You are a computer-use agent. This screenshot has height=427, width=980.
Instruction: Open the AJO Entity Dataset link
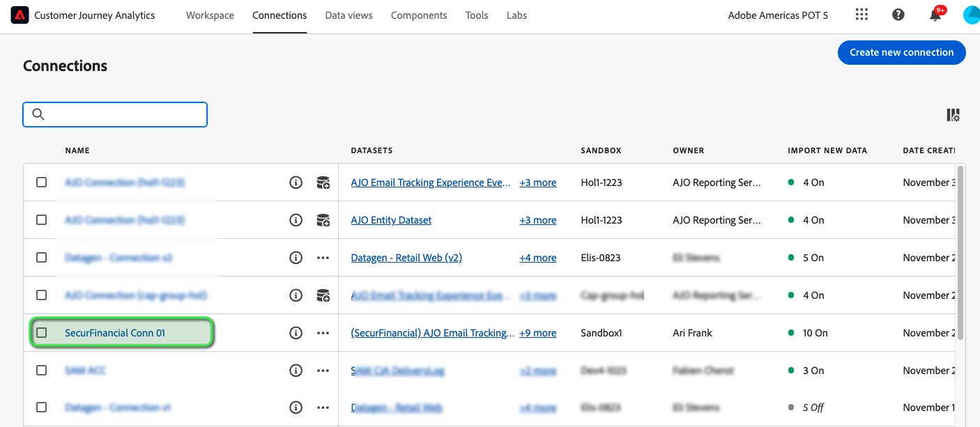391,220
